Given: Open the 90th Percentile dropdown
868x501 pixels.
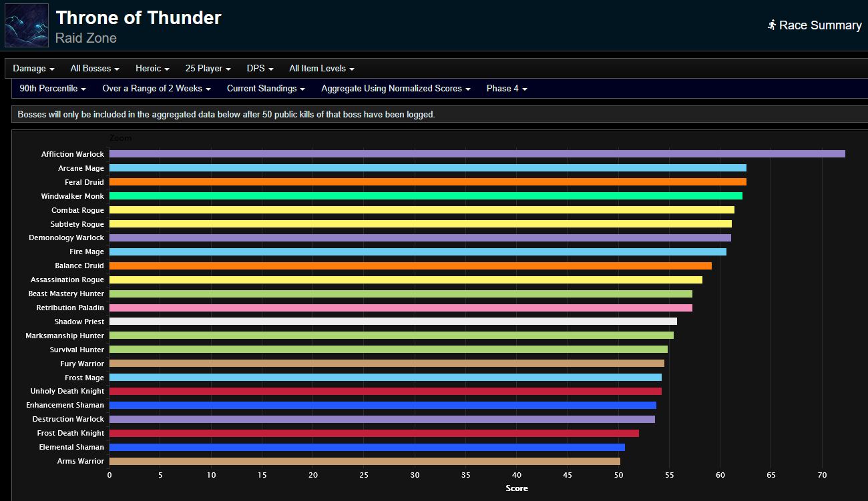Looking at the screenshot, I should point(53,88).
